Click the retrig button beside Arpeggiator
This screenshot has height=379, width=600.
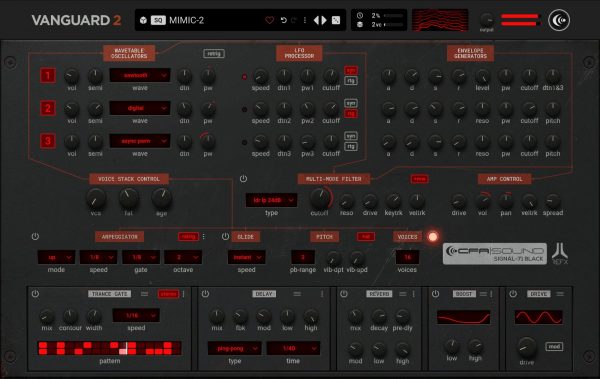coord(188,237)
